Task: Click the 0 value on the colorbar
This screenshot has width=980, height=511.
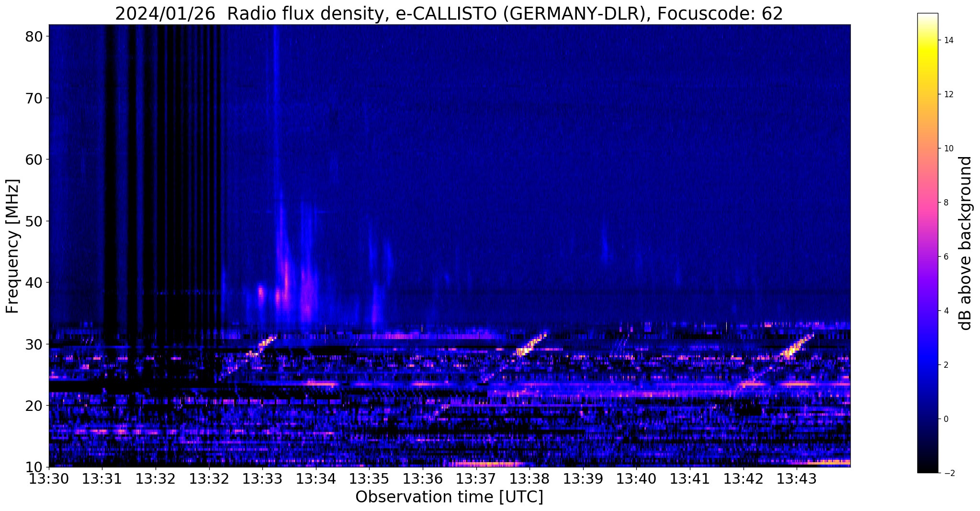Action: coord(946,419)
